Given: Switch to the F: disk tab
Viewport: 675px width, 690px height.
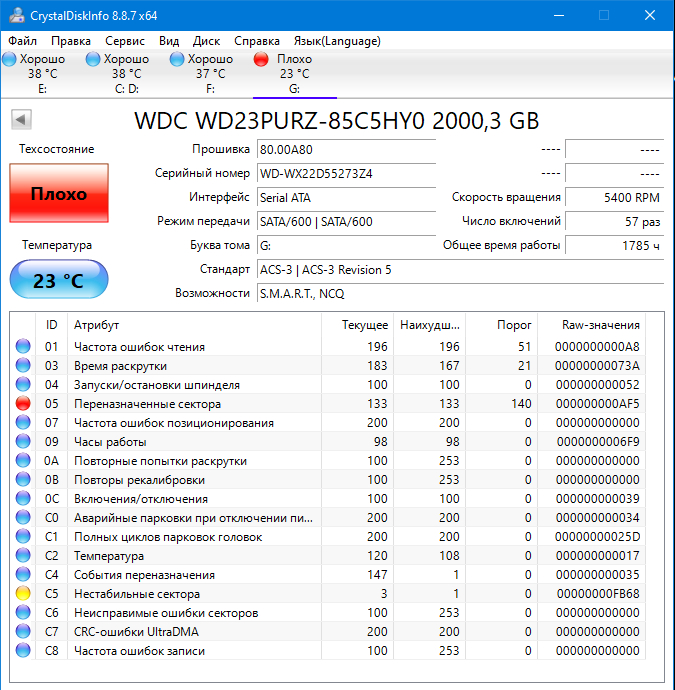Looking at the screenshot, I should point(210,74).
